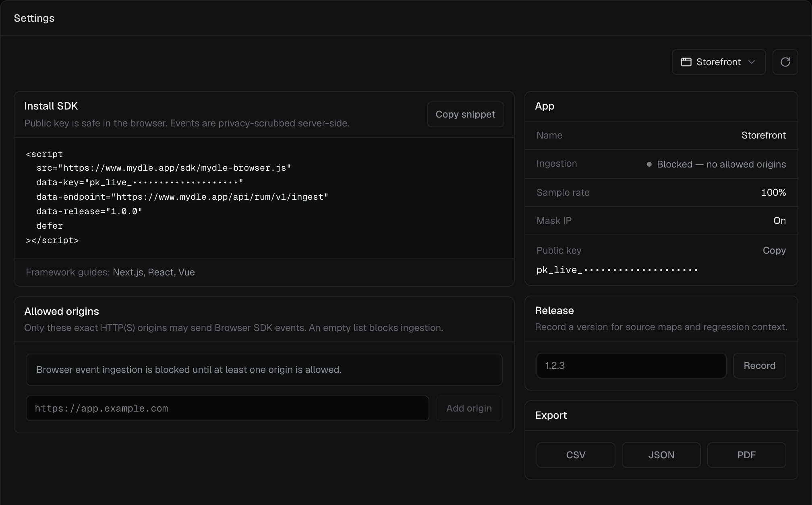The image size is (812, 505).
Task: Click the Blocked ingestion status text
Action: (x=721, y=164)
